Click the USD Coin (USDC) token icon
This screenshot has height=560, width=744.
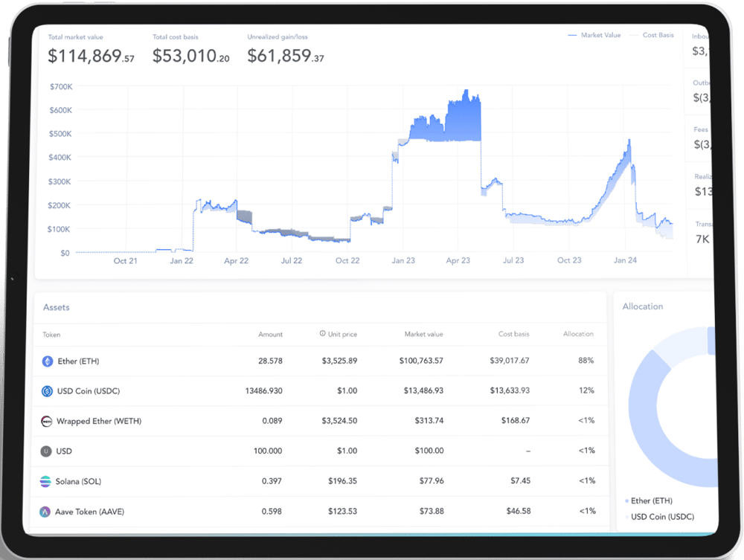click(48, 391)
